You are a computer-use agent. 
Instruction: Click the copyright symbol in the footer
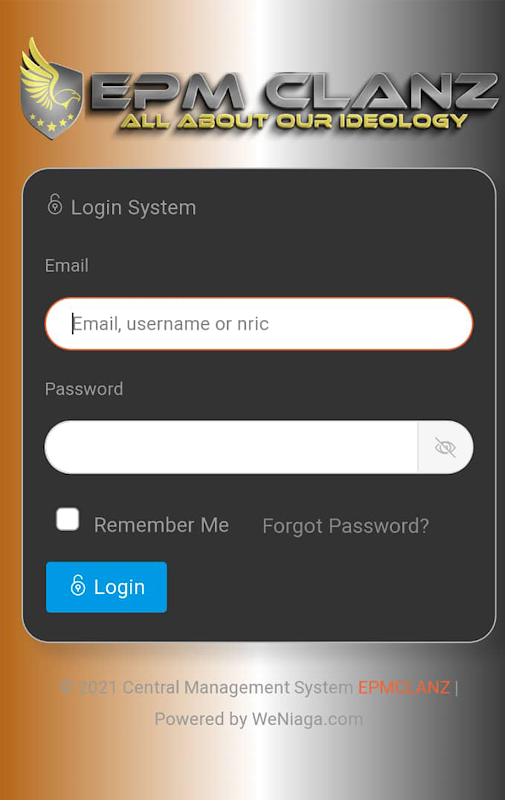66,687
